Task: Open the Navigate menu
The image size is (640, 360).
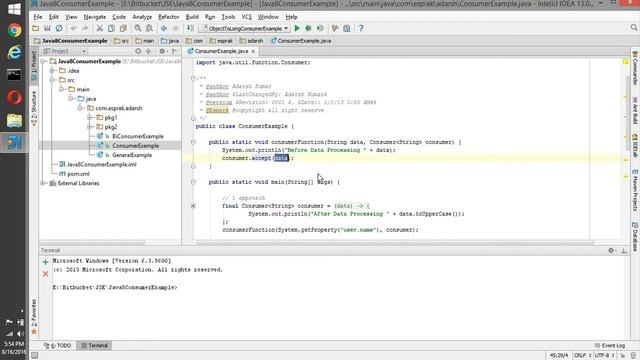Action: [x=95, y=17]
